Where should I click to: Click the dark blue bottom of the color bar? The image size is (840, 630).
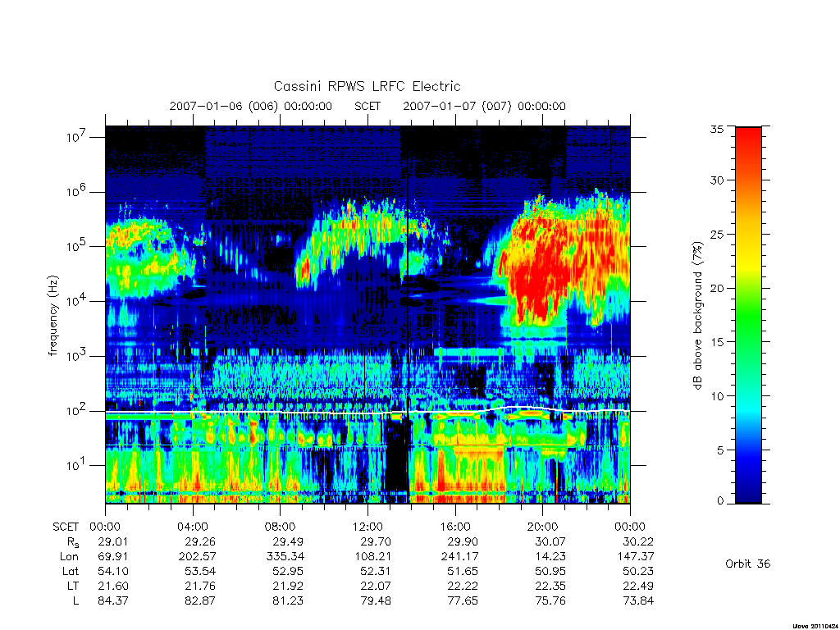(x=748, y=491)
